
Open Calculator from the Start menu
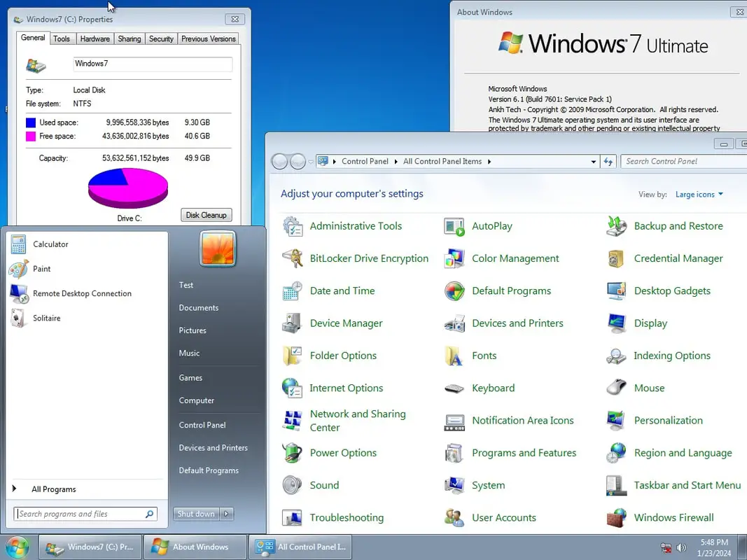[x=50, y=244]
